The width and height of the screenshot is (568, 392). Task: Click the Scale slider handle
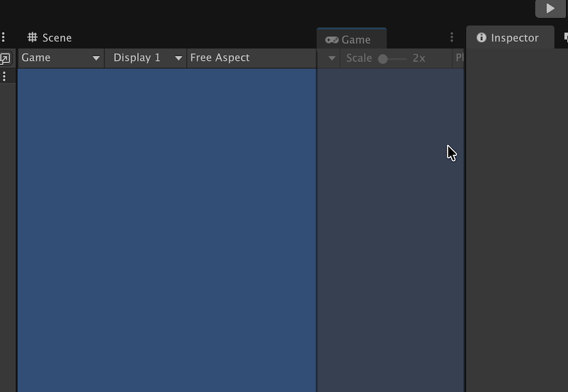coord(383,59)
